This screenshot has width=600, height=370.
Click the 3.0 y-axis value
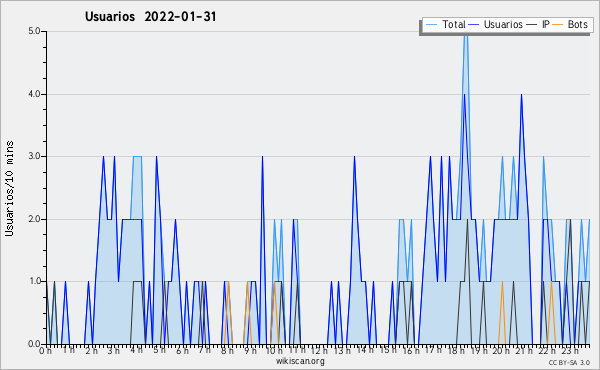coord(34,156)
